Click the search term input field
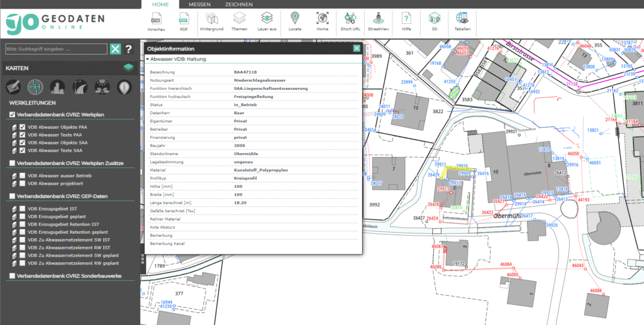This screenshot has height=325, width=644. tap(55, 49)
